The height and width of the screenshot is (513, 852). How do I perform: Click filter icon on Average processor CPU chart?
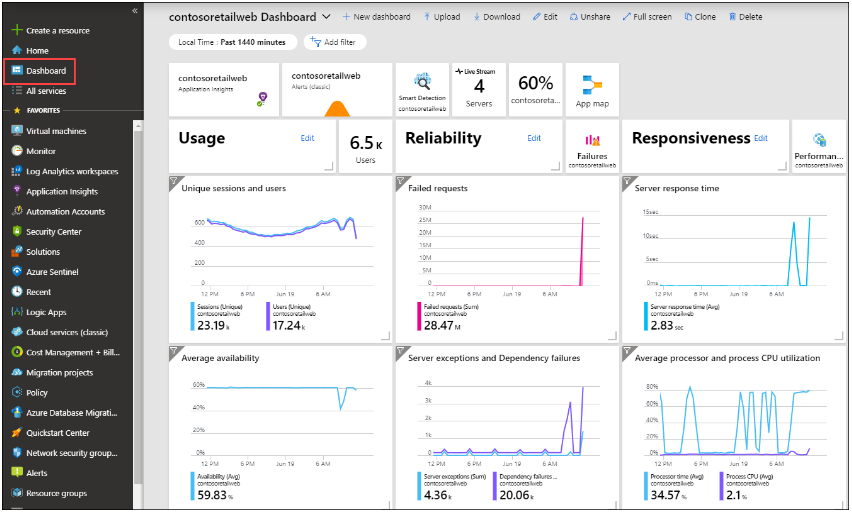click(x=627, y=351)
